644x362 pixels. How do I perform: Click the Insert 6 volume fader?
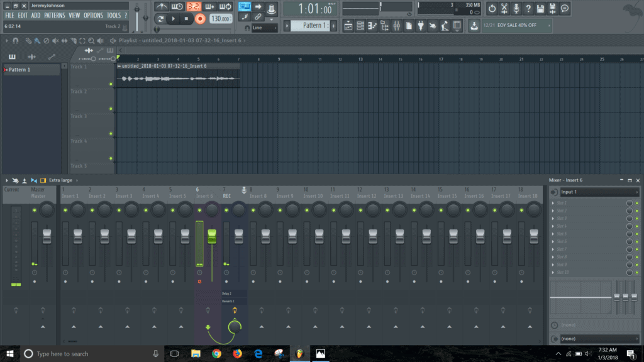(x=212, y=236)
